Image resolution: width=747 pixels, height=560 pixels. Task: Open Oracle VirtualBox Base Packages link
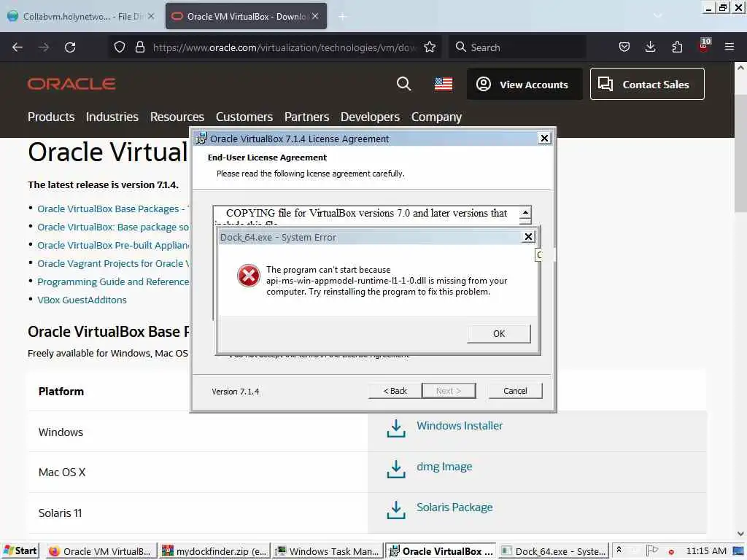click(x=113, y=209)
